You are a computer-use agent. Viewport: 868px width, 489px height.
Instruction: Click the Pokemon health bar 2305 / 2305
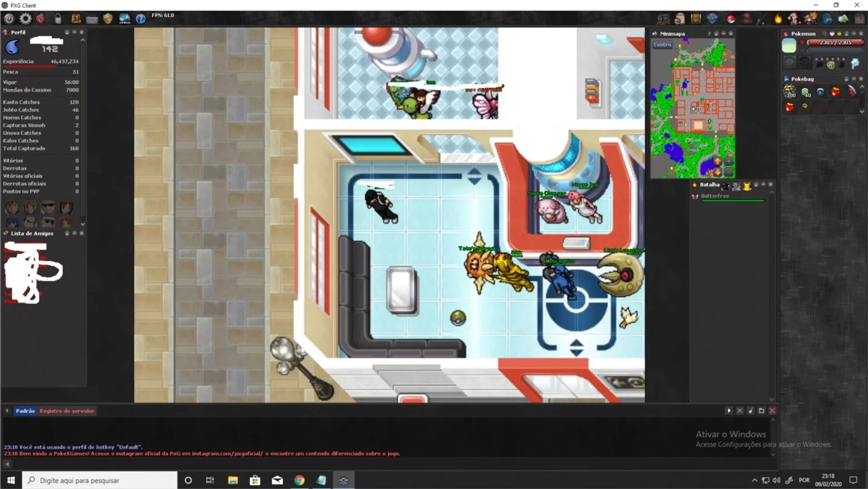(x=835, y=42)
